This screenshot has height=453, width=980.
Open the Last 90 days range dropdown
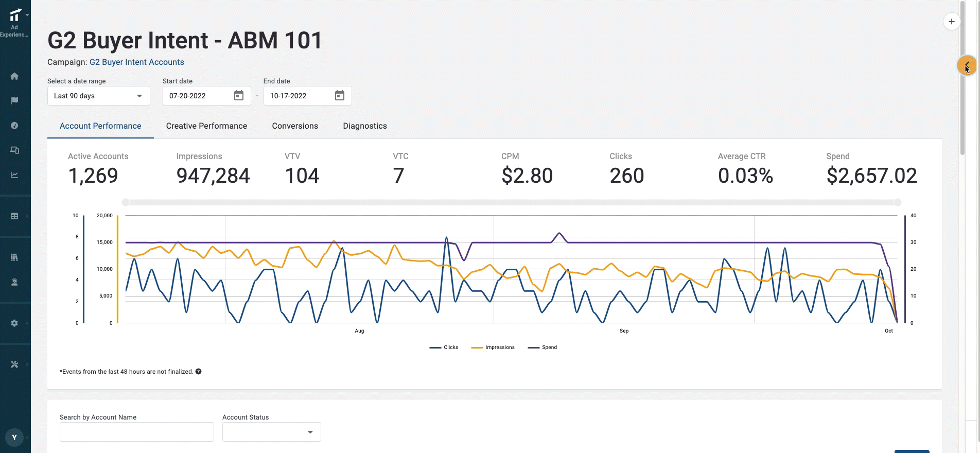coord(99,96)
